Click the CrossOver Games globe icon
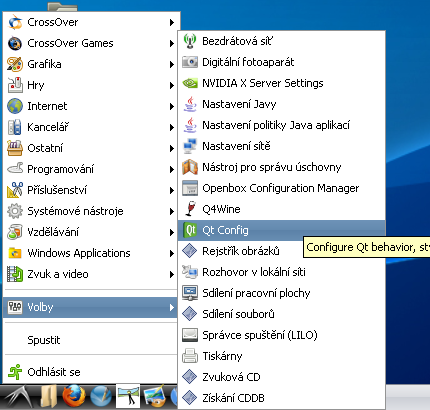Screen dimensions: 430x410 tap(15, 43)
